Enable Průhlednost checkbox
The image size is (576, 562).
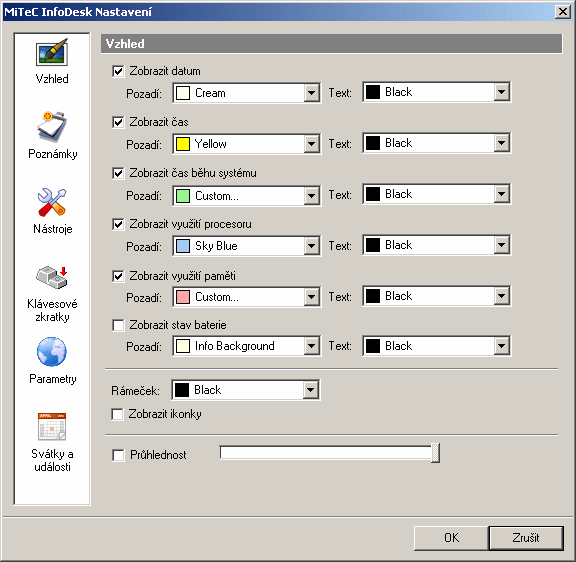118,455
